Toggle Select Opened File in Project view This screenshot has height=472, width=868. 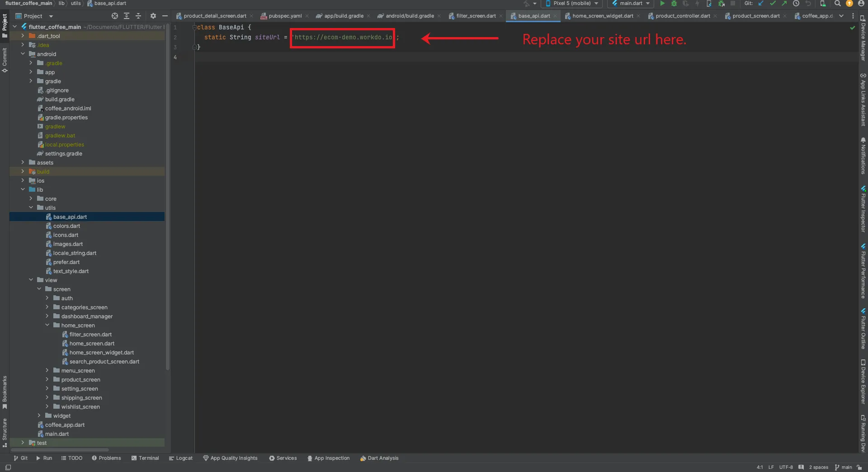click(x=114, y=16)
